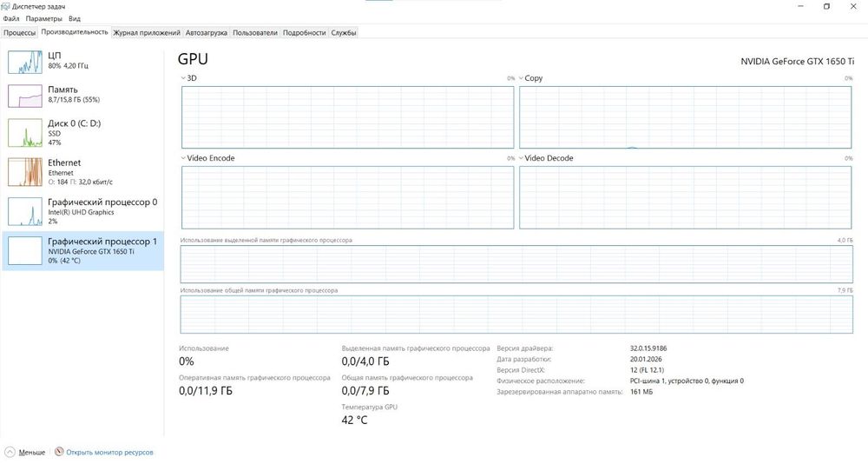Click the shared GPU memory usage graph
Screen dimensions: 868x464
(x=516, y=315)
